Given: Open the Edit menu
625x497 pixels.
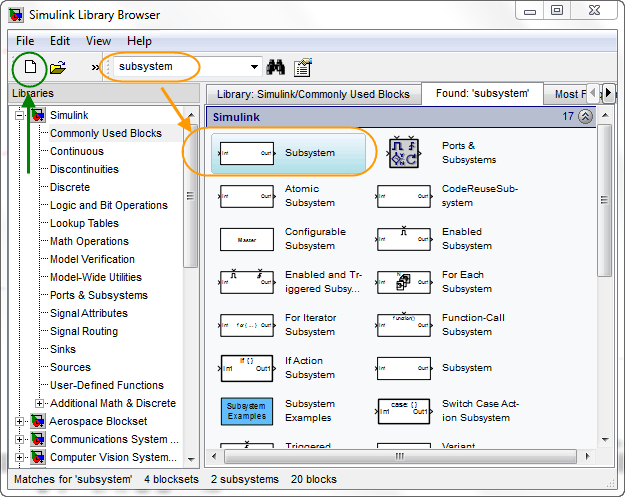Looking at the screenshot, I should (x=60, y=41).
